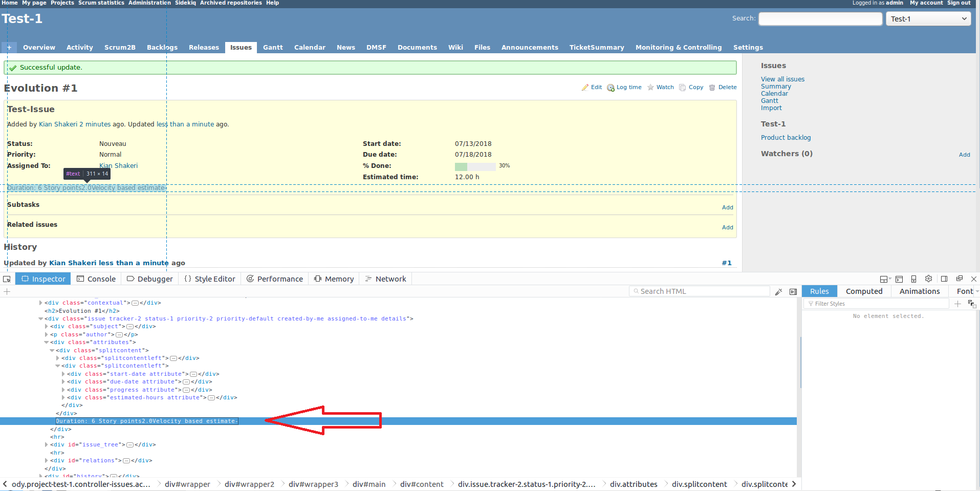Click the Sign out link
Viewport: 980px width, 491px height.
(959, 3)
